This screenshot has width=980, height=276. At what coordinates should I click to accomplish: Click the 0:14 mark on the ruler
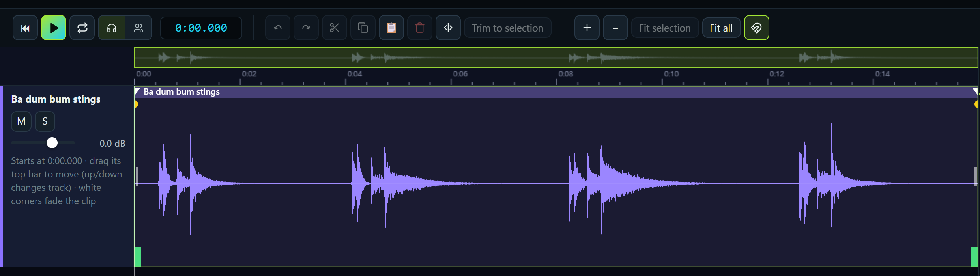pyautogui.click(x=882, y=74)
